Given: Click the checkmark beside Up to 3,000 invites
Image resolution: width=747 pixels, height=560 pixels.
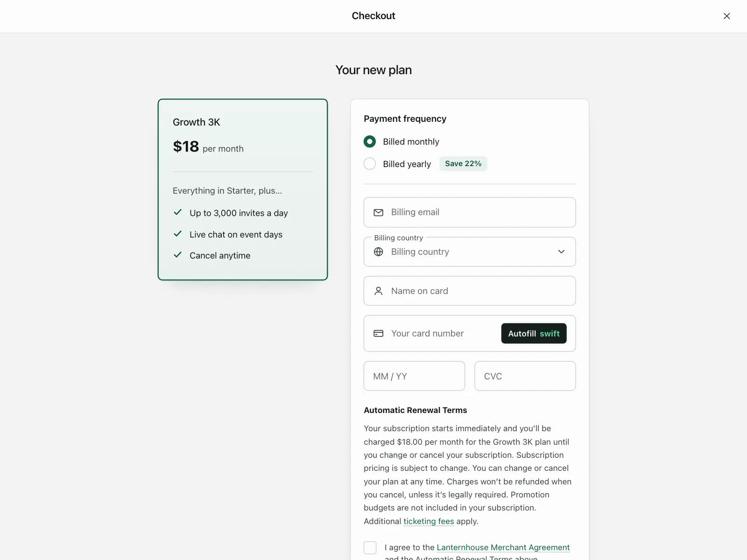Looking at the screenshot, I should [x=177, y=212].
